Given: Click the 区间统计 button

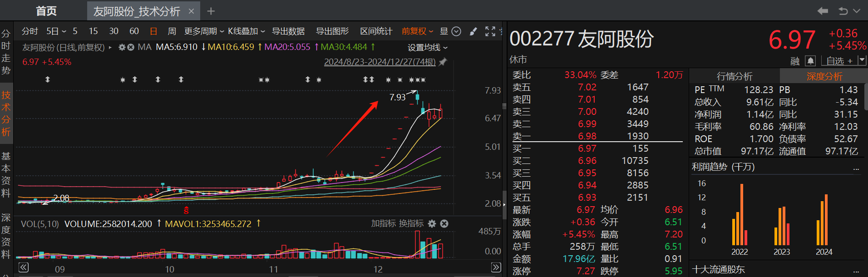Looking at the screenshot, I should pos(376,31).
